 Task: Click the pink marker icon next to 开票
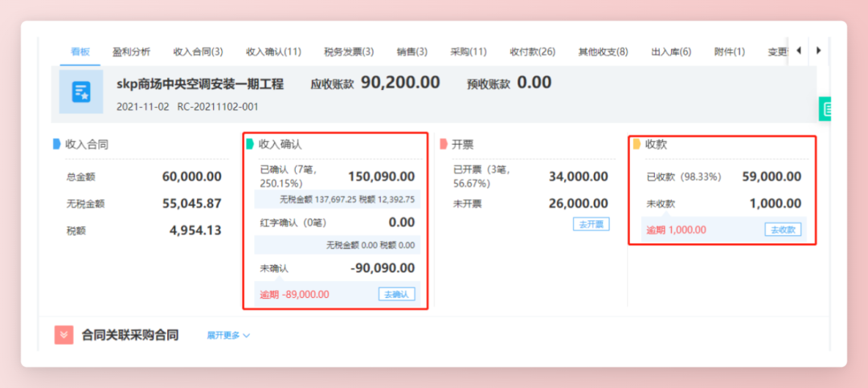[444, 145]
